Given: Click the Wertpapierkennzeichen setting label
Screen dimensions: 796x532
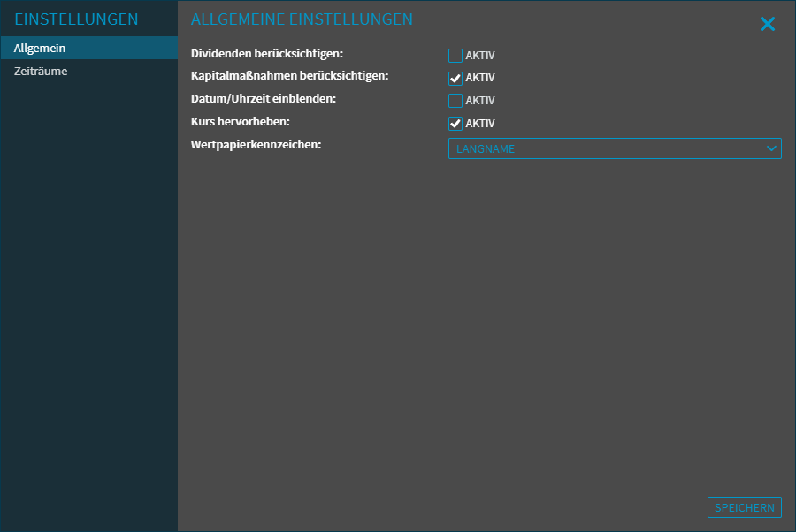Looking at the screenshot, I should [256, 143].
